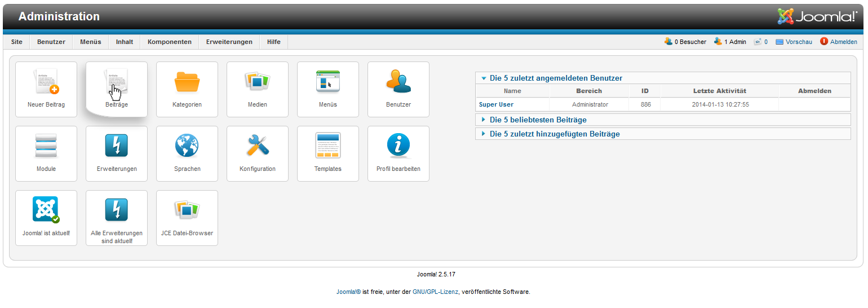Image resolution: width=868 pixels, height=308 pixels.
Task: Open the Komponenten menu
Action: (x=169, y=42)
